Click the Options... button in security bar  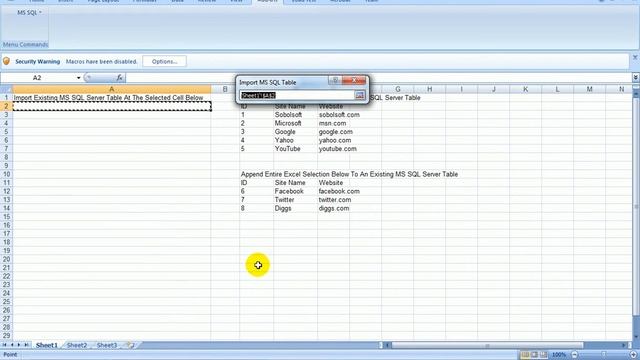pyautogui.click(x=164, y=62)
